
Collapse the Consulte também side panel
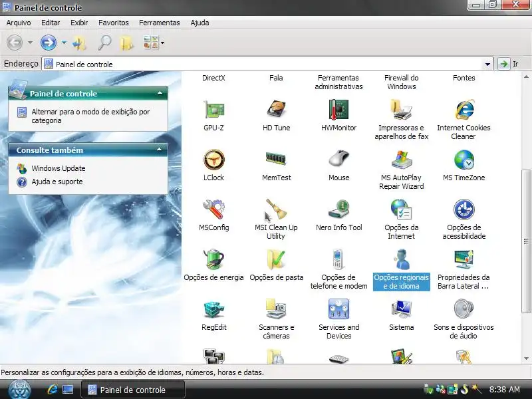click(x=159, y=149)
